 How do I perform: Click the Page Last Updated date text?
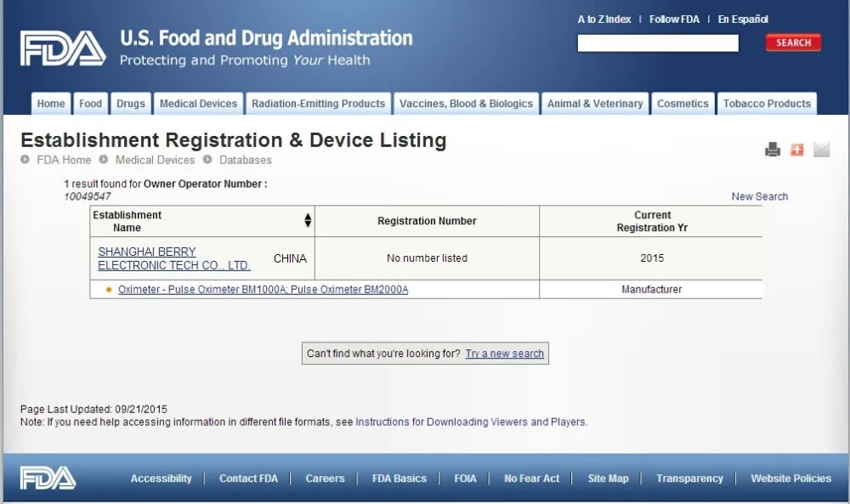(93, 409)
